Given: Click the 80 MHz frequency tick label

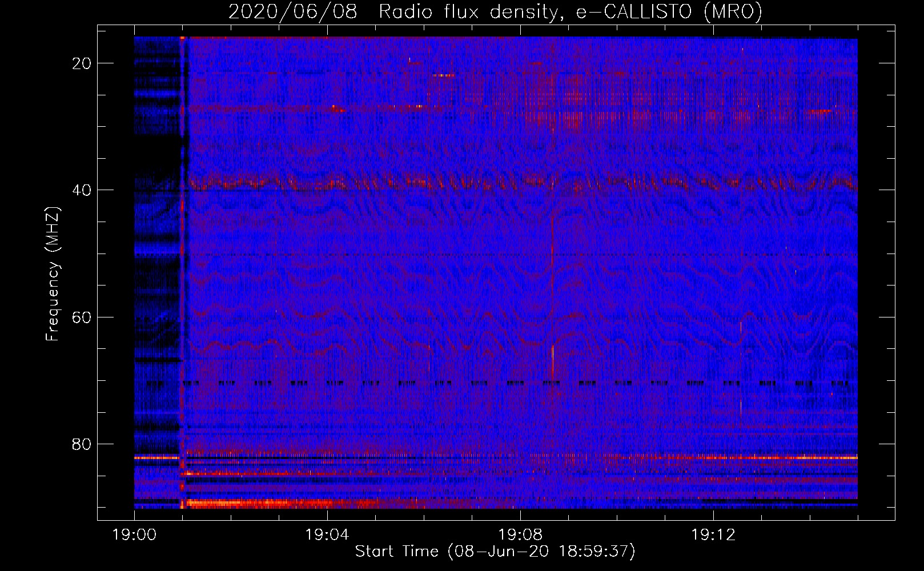Looking at the screenshot, I should (82, 444).
